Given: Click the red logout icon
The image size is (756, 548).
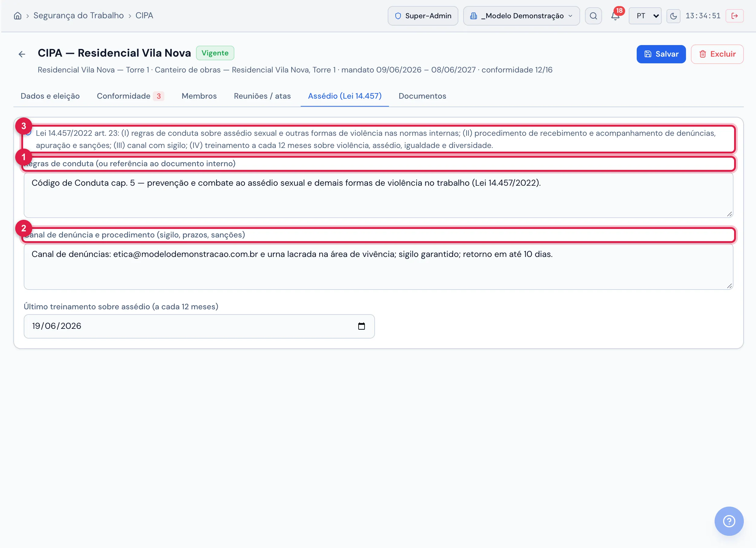Looking at the screenshot, I should click(734, 16).
